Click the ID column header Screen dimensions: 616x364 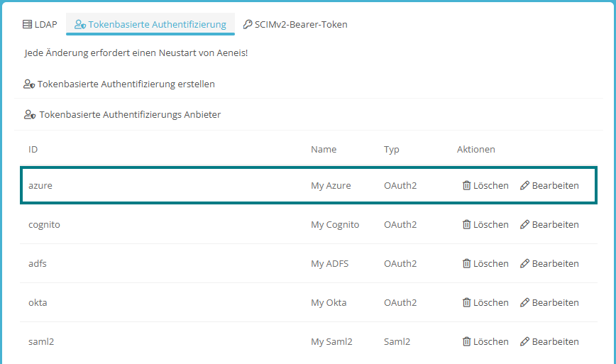[x=33, y=150]
